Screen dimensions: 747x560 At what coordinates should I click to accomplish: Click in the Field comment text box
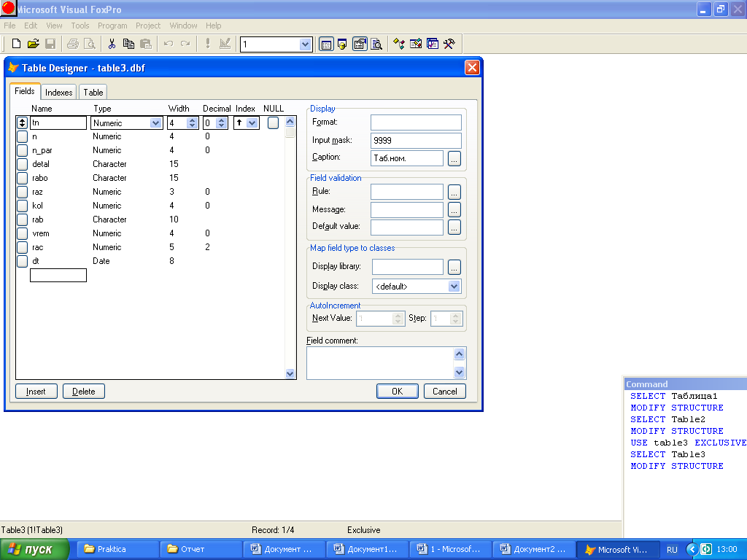(x=380, y=363)
